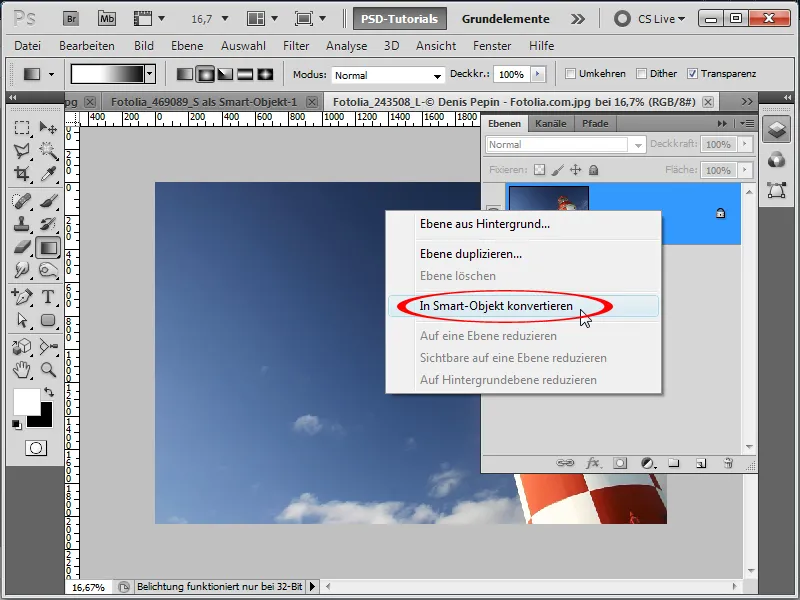Switch to the Pfade tab
800x600 pixels.
[595, 123]
